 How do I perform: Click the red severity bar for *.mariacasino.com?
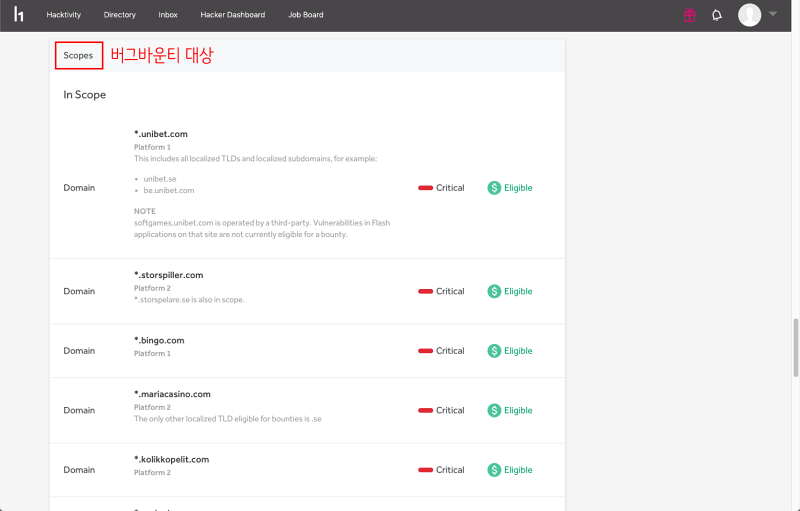click(x=426, y=411)
